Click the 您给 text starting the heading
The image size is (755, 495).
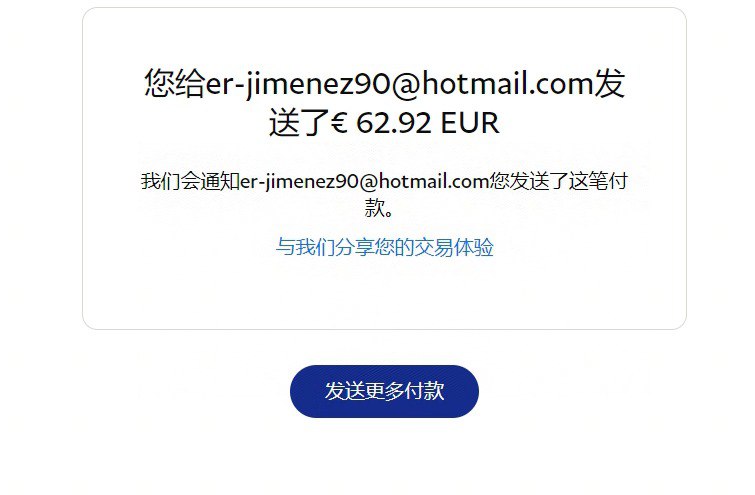pyautogui.click(x=175, y=83)
